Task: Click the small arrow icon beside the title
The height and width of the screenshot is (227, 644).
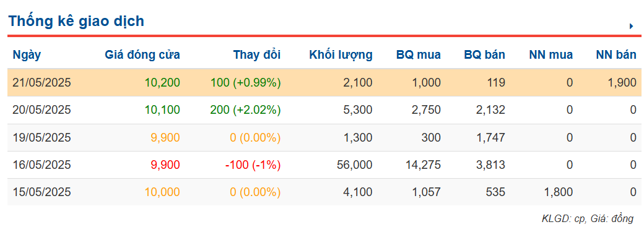Action: 631,26
